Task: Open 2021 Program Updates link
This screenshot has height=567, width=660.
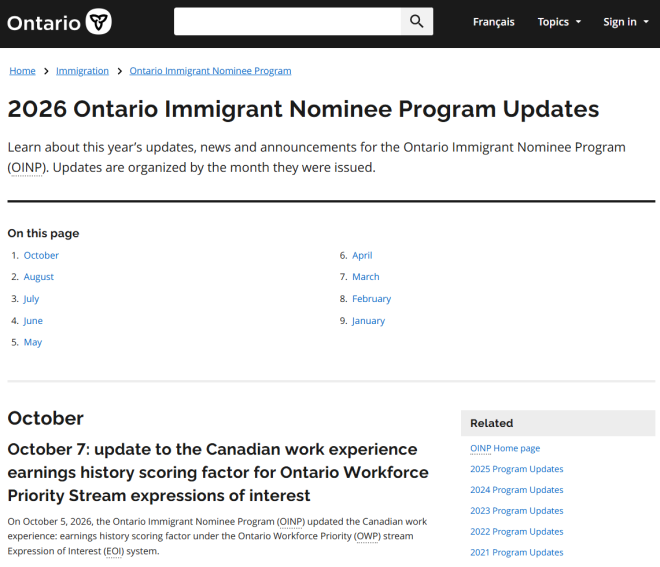Action: (x=516, y=552)
